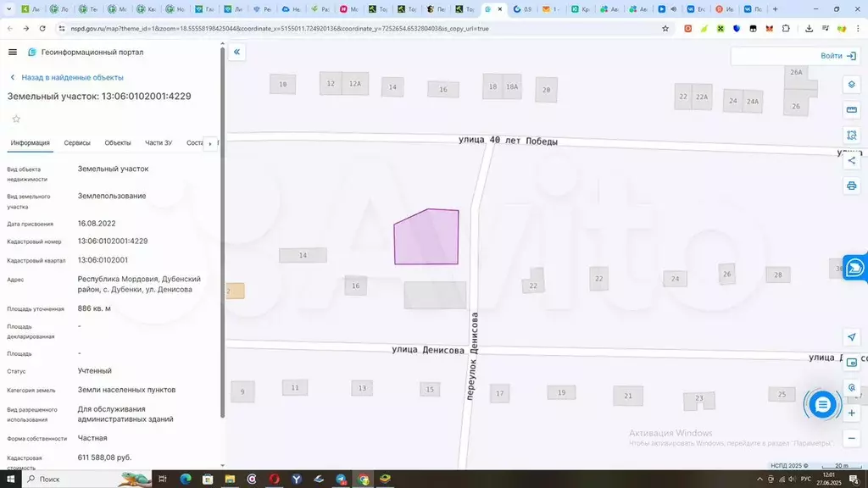Click the cadastral value 611 588,08 руб.
Viewport: 868px width, 488px height.
[104, 457]
